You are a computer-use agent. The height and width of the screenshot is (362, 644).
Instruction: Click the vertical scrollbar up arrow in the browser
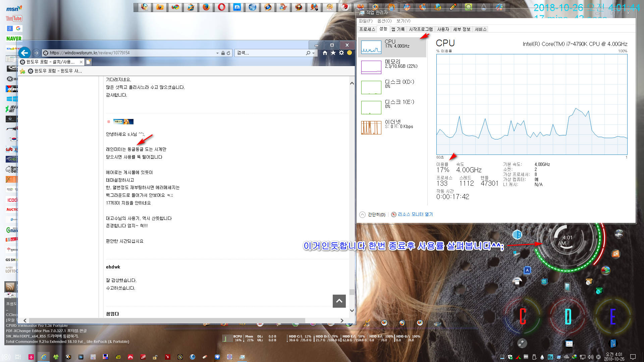(x=352, y=83)
